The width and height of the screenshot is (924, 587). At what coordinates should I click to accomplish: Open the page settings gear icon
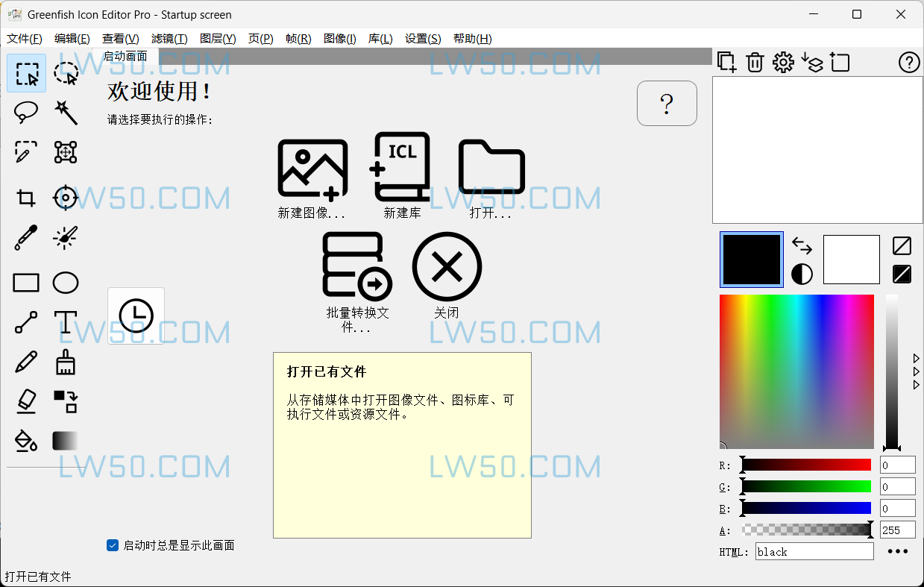pos(783,63)
